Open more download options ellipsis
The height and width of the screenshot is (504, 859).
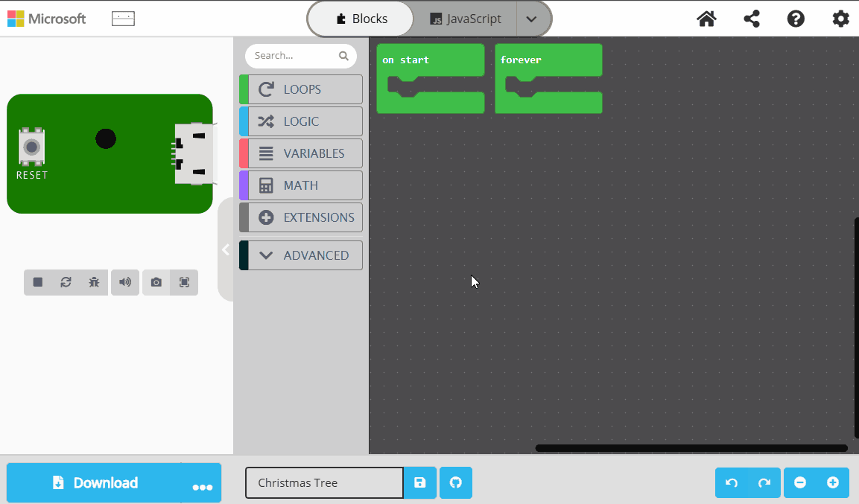click(202, 485)
